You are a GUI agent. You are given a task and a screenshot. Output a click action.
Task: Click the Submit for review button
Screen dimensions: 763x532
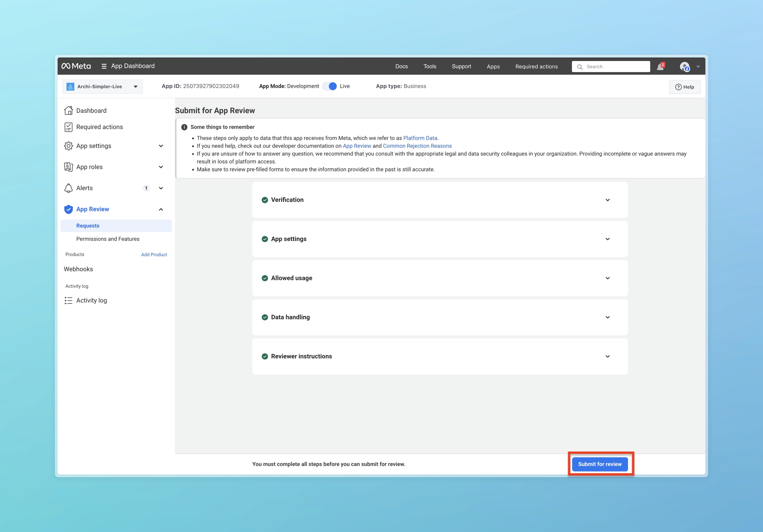600,464
